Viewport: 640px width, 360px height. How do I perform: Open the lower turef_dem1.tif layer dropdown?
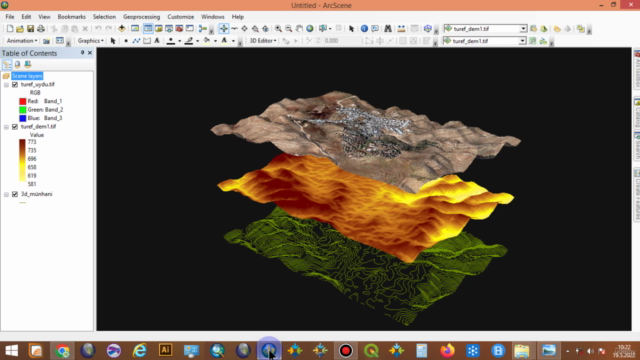point(522,41)
